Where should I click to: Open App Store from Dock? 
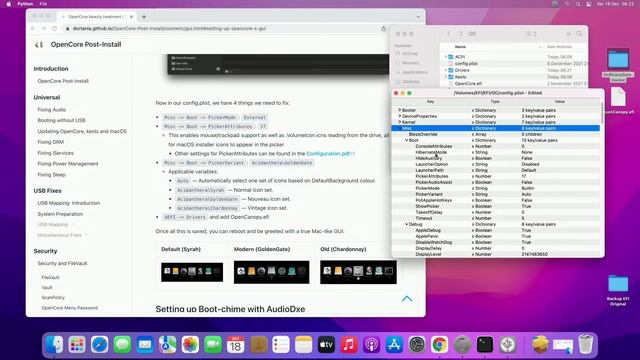pyautogui.click(x=394, y=345)
